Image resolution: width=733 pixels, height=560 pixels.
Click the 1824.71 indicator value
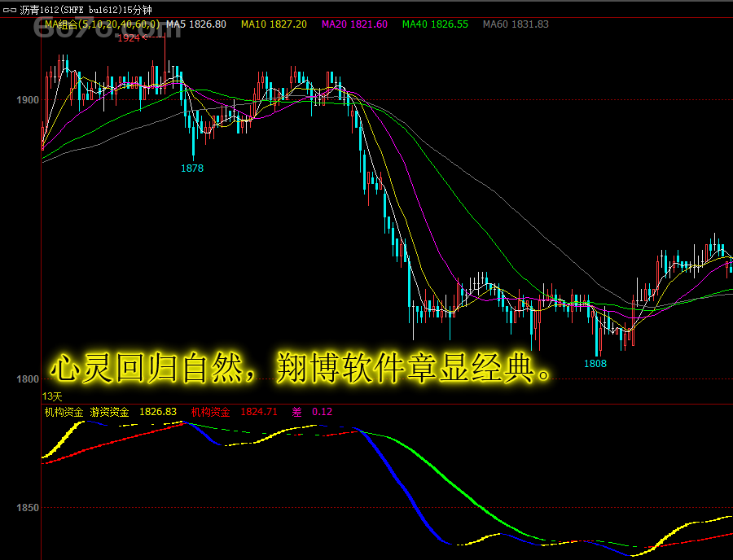point(259,412)
